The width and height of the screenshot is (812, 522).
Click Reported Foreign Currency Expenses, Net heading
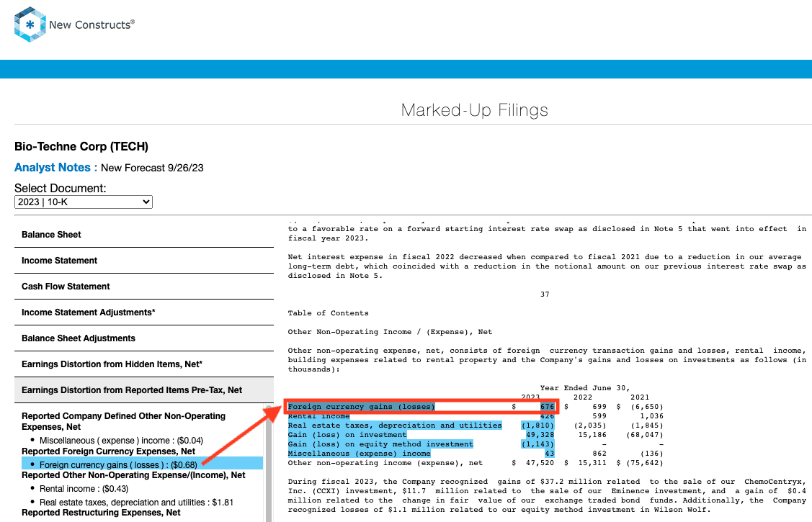[108, 451]
